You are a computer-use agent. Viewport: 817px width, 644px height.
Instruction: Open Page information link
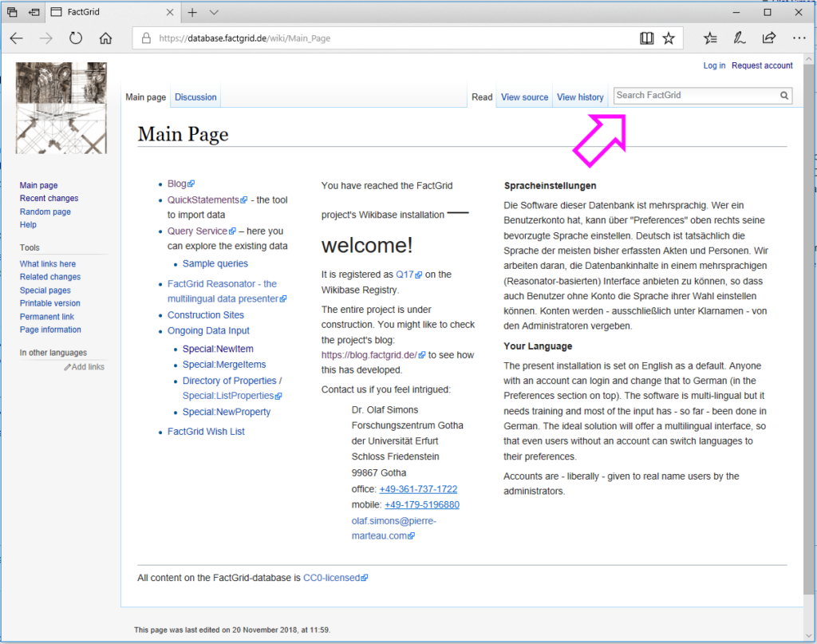[50, 330]
